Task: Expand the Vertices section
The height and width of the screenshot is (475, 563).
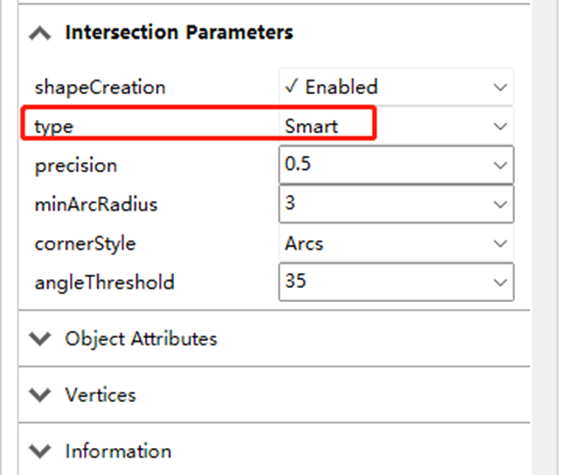Action: click(40, 395)
